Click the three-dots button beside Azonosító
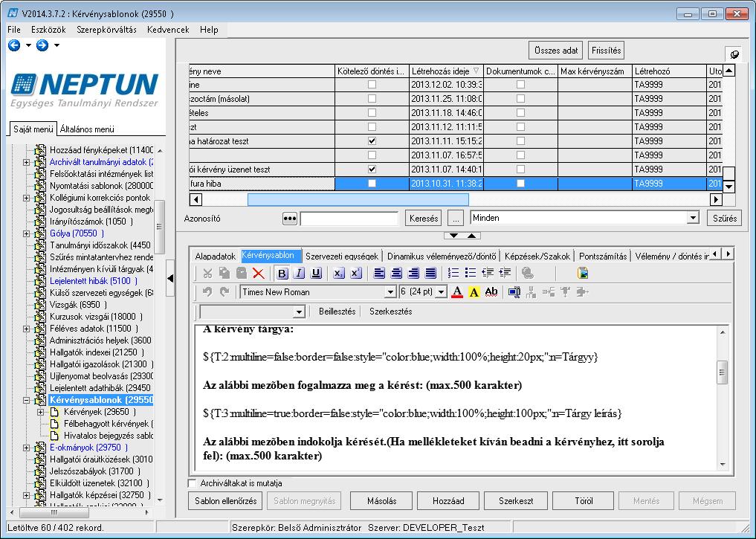Screen dimensions: 756x539 tap(289, 219)
